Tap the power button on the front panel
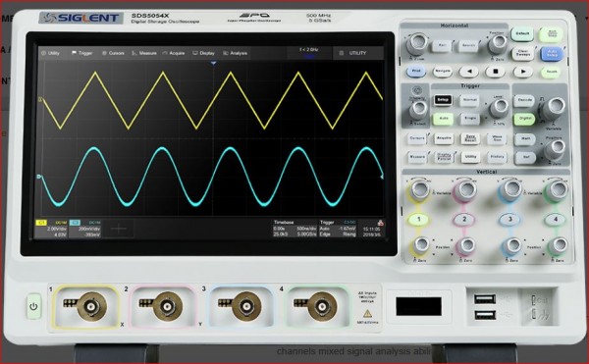Image resolution: width=589 pixels, height=364 pixels. pyautogui.click(x=33, y=306)
